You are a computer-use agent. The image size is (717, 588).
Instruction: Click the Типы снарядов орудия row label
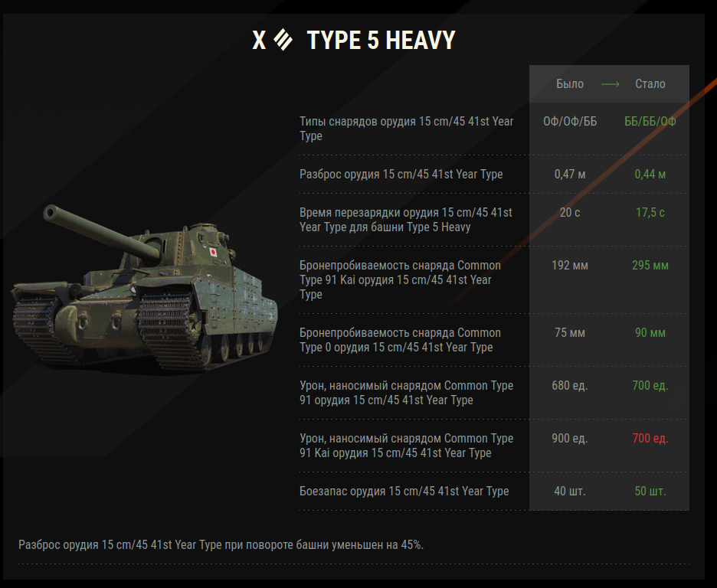point(407,129)
